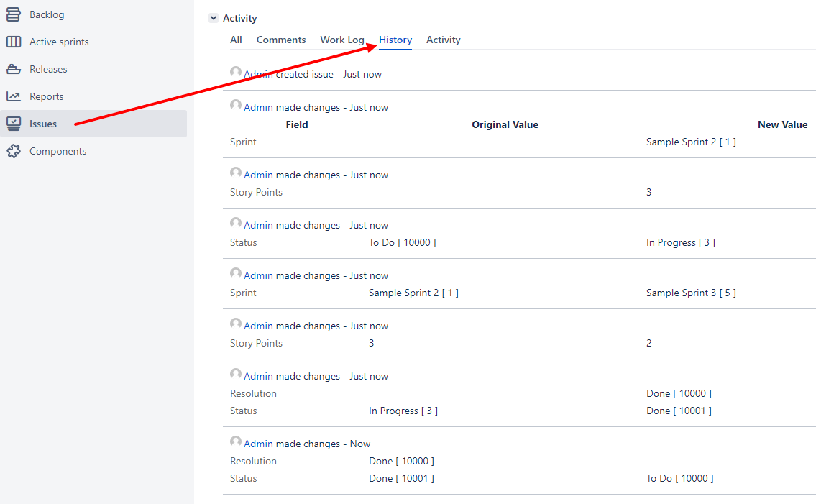Click avatar beside 'Admin created issue'
The height and width of the screenshot is (504, 816).
[236, 73]
